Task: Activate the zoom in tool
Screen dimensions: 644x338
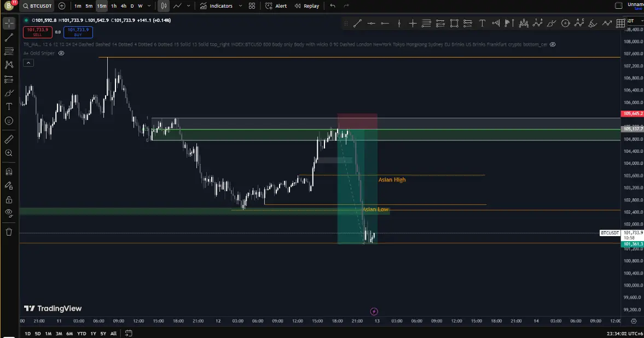Action: [x=9, y=153]
